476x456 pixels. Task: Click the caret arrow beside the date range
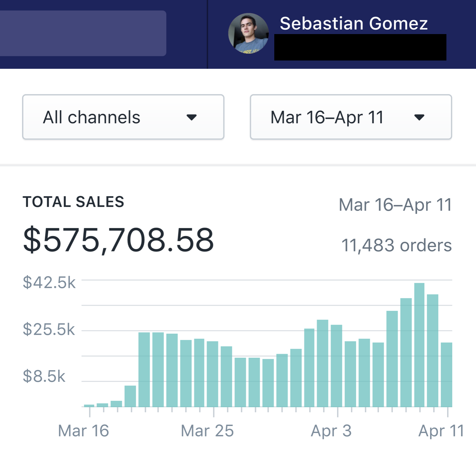pyautogui.click(x=419, y=118)
